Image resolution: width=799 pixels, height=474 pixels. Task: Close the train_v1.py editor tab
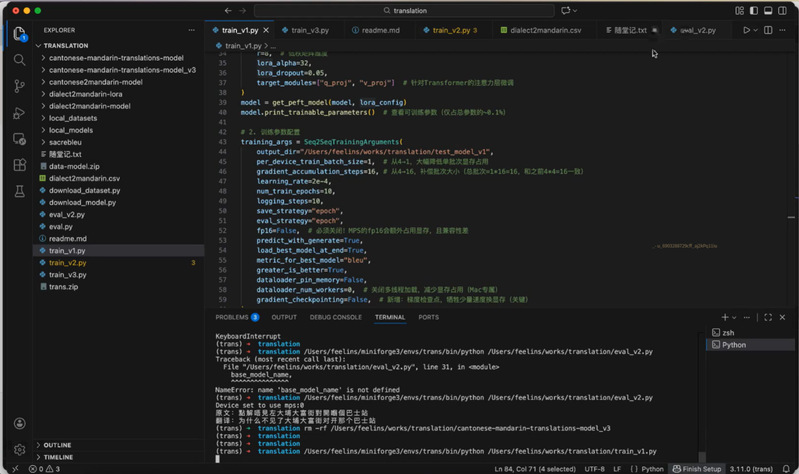point(266,30)
